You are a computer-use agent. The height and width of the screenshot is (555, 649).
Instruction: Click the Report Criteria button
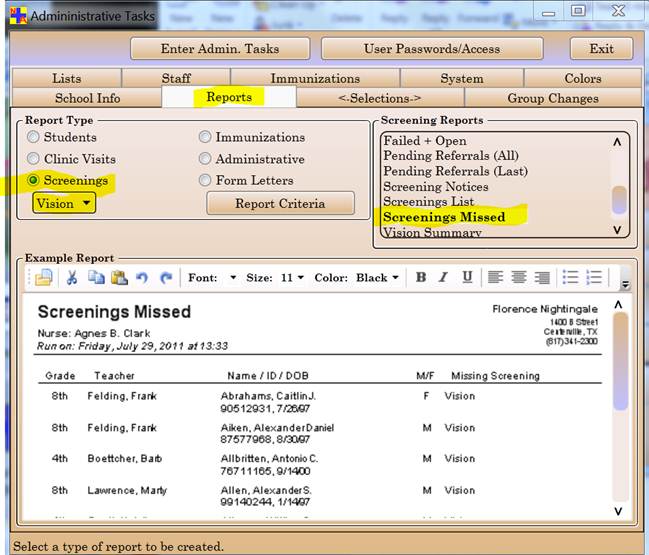pyautogui.click(x=280, y=203)
